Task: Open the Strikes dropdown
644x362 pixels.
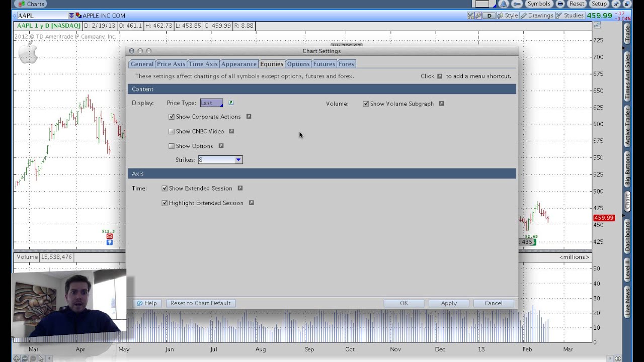Action: [x=220, y=160]
